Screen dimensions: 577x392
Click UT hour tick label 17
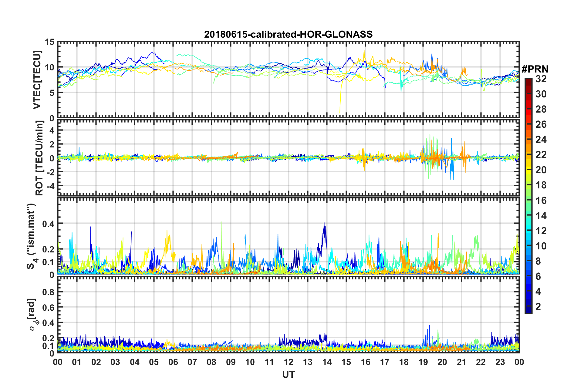coord(385,362)
